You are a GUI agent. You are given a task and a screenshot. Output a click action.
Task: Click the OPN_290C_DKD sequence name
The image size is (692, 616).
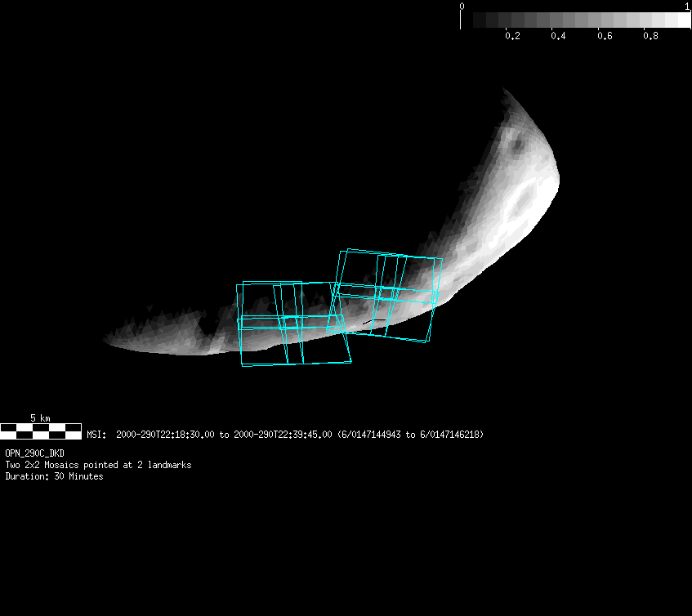35,453
